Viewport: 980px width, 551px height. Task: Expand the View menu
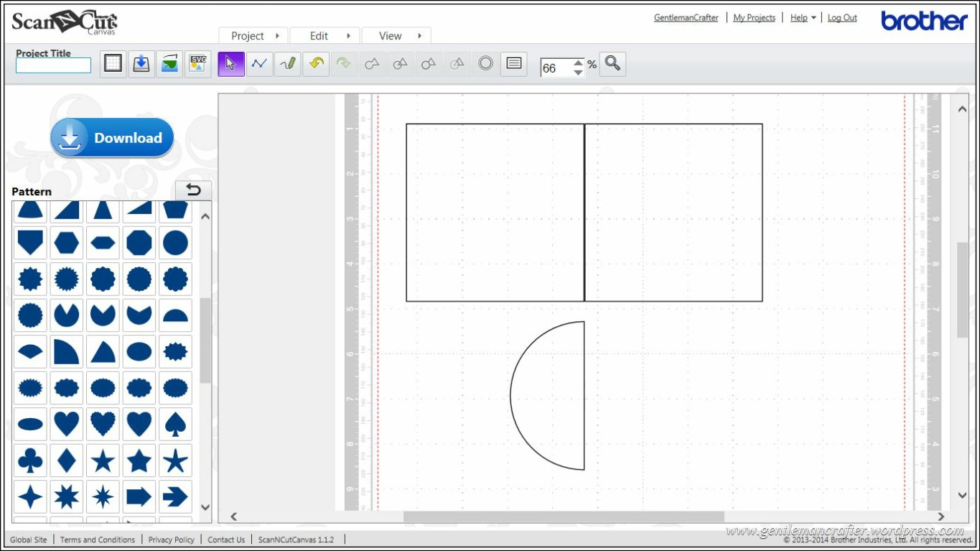(396, 36)
